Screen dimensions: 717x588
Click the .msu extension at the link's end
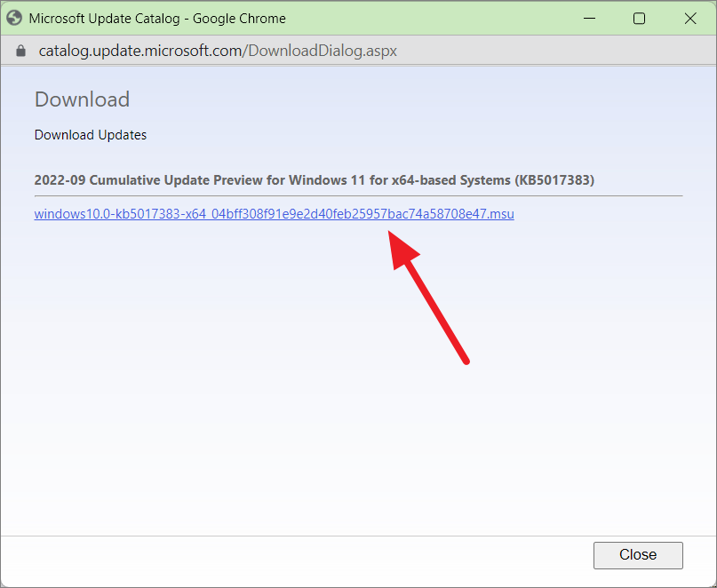(x=503, y=213)
